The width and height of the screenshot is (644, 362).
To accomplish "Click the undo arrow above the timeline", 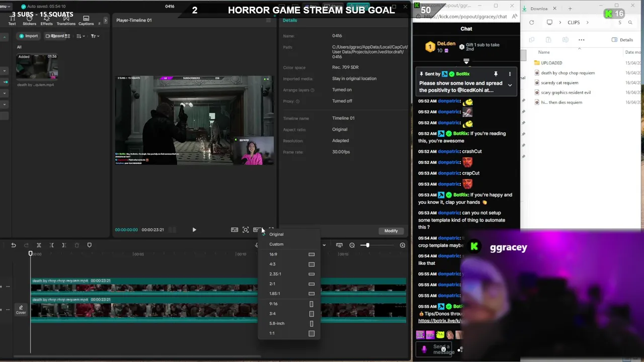I will click(x=14, y=245).
